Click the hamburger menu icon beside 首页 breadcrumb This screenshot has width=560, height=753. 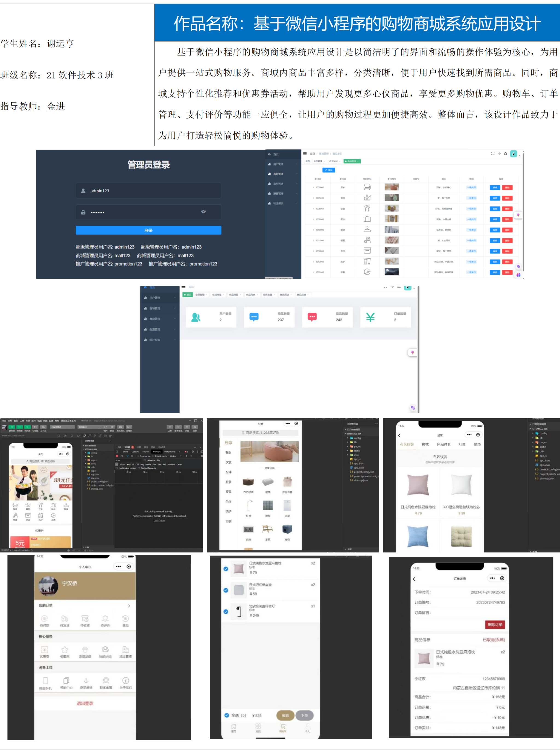tap(305, 154)
